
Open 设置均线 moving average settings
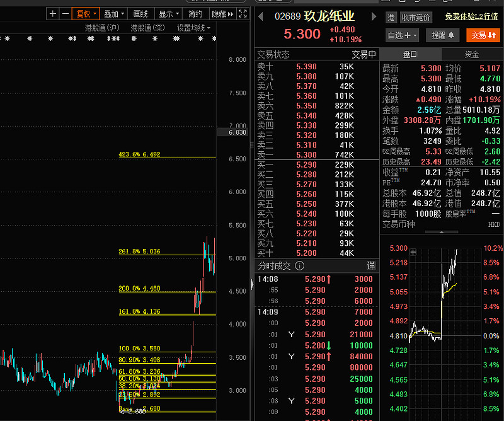[x=193, y=28]
